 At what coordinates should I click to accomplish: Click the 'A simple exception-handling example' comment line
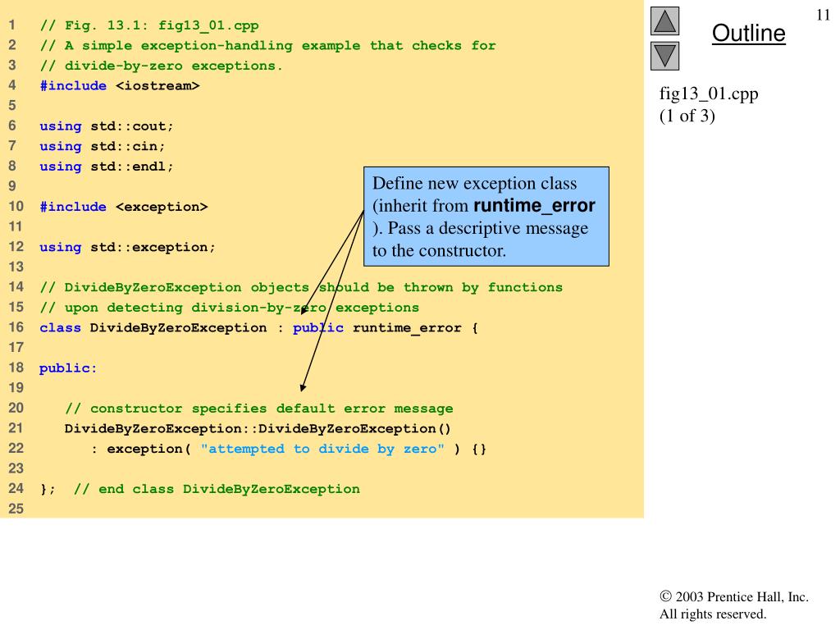(268, 46)
